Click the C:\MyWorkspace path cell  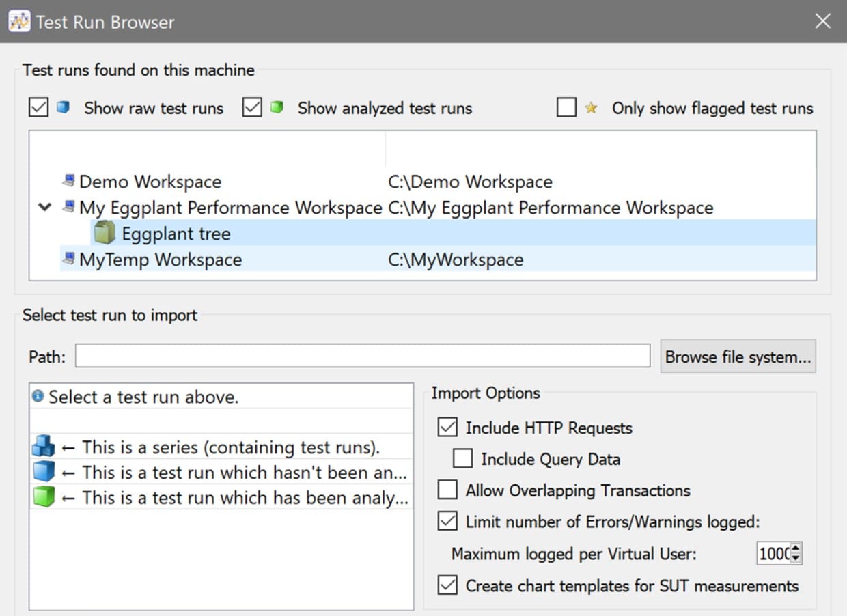pos(456,260)
